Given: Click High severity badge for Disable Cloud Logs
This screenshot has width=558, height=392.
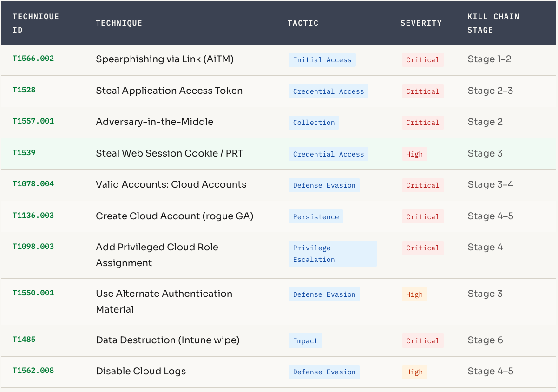Looking at the screenshot, I should [414, 372].
